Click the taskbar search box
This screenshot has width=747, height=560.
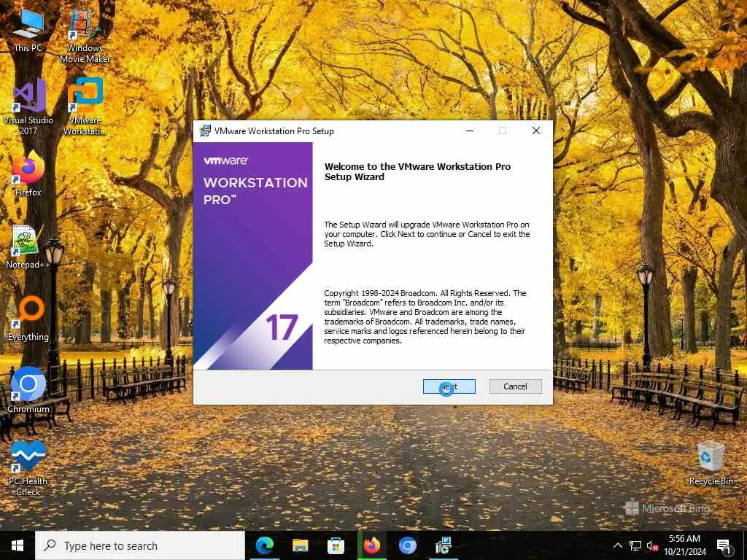click(x=140, y=545)
